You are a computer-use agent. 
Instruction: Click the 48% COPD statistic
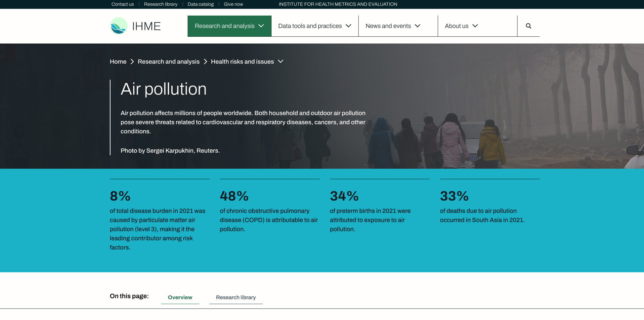click(234, 196)
